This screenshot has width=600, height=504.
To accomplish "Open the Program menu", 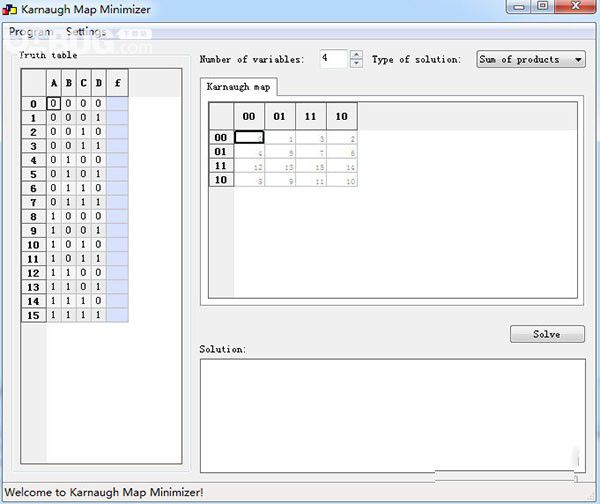I will 31,32.
